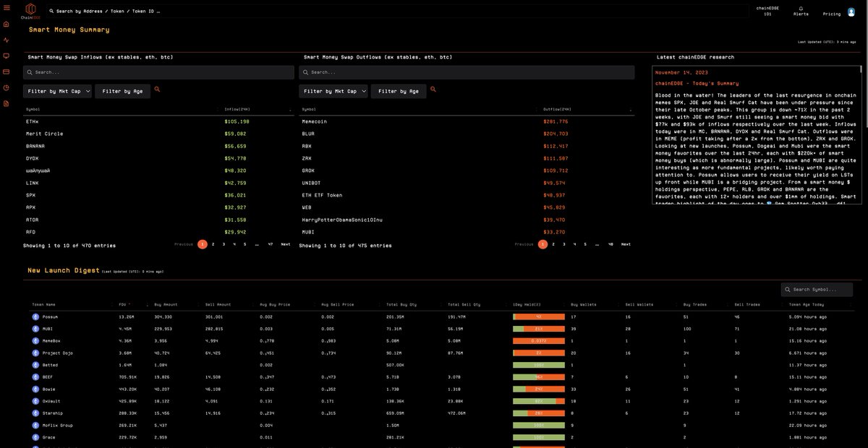868x448 pixels.
Task: Click OxVault 1Day Held progress bar
Action: click(538, 401)
